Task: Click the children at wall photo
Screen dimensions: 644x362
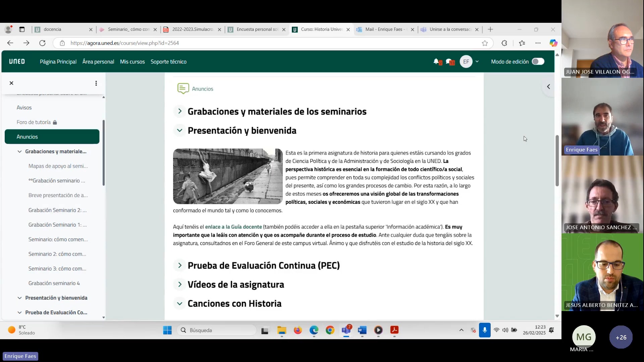Action: 228,176
